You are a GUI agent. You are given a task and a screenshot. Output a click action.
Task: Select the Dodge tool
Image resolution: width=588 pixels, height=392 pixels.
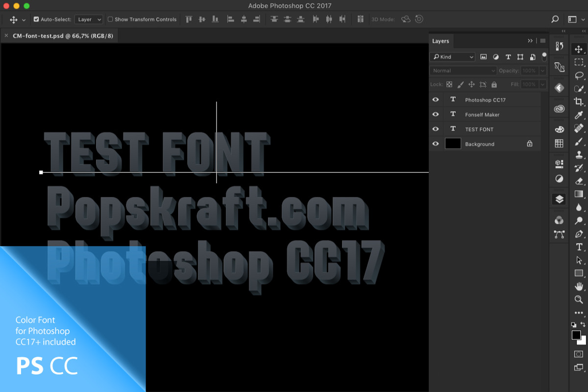[579, 220]
